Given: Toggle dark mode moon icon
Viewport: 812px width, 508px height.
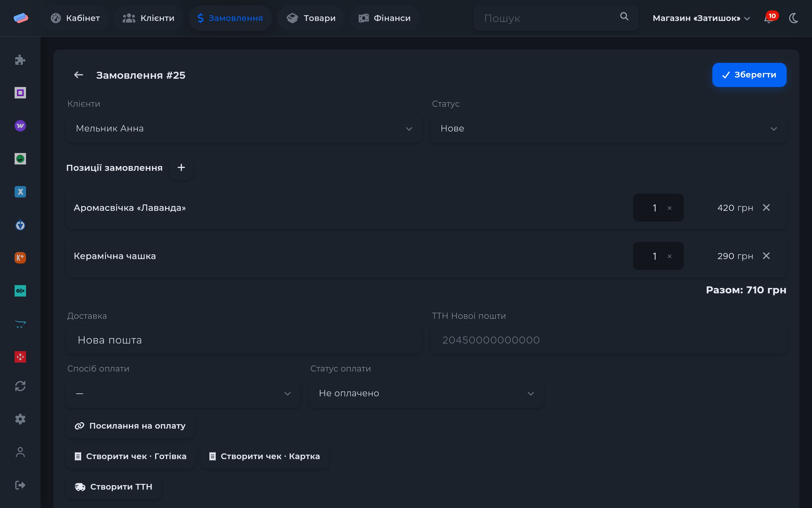Looking at the screenshot, I should pos(794,18).
